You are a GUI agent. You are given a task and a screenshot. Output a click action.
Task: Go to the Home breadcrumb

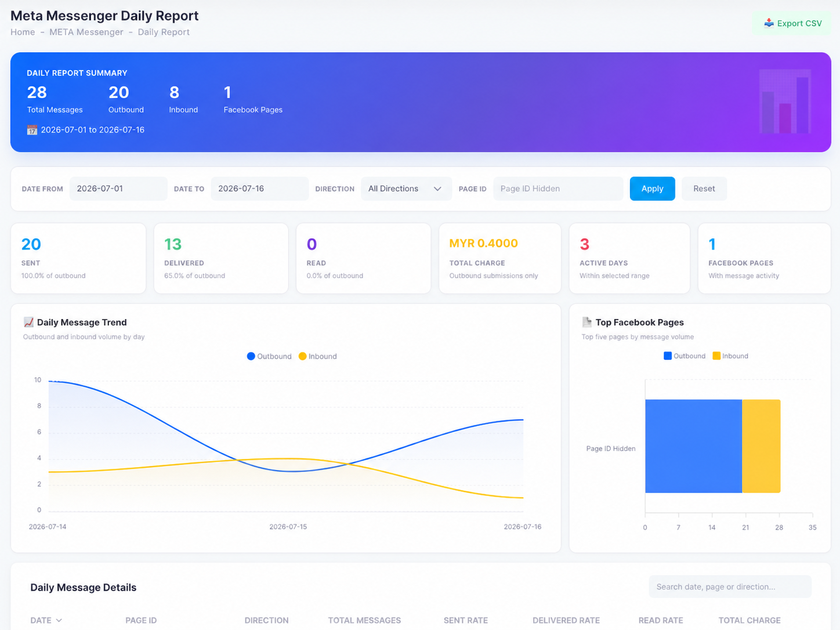point(23,32)
